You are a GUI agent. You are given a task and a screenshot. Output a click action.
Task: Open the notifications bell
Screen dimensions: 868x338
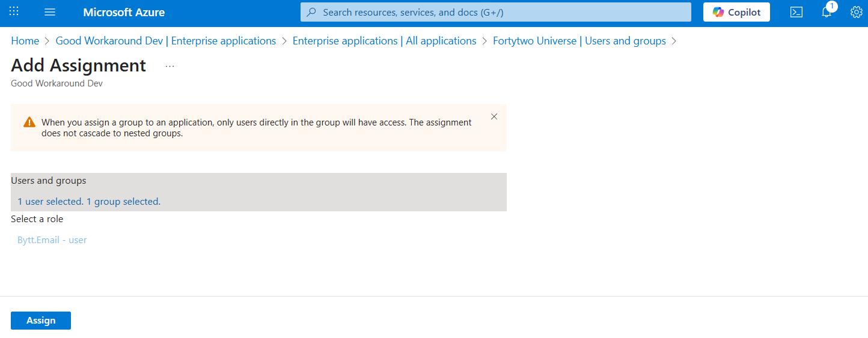tap(827, 13)
